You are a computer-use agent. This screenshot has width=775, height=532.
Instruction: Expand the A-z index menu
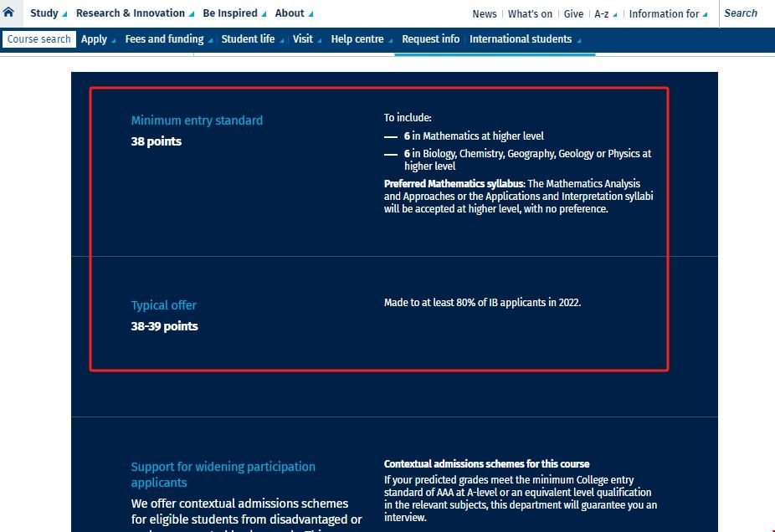pos(604,14)
